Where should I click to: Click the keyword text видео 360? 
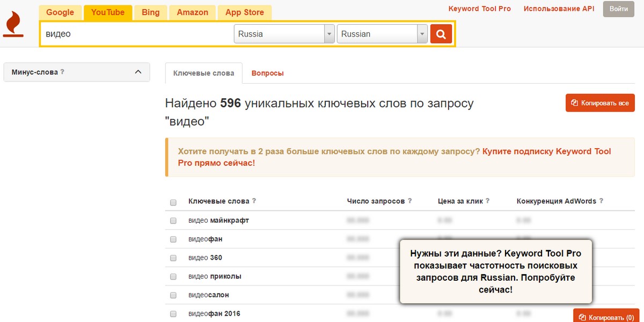click(x=205, y=258)
